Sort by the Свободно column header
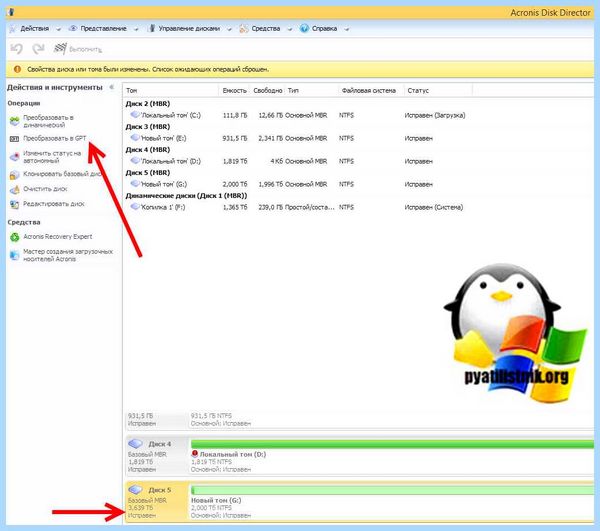The image size is (600, 531). (x=267, y=91)
